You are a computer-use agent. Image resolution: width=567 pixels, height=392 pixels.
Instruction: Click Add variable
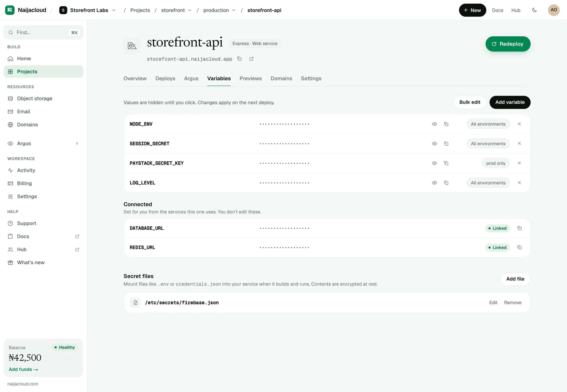tap(510, 102)
